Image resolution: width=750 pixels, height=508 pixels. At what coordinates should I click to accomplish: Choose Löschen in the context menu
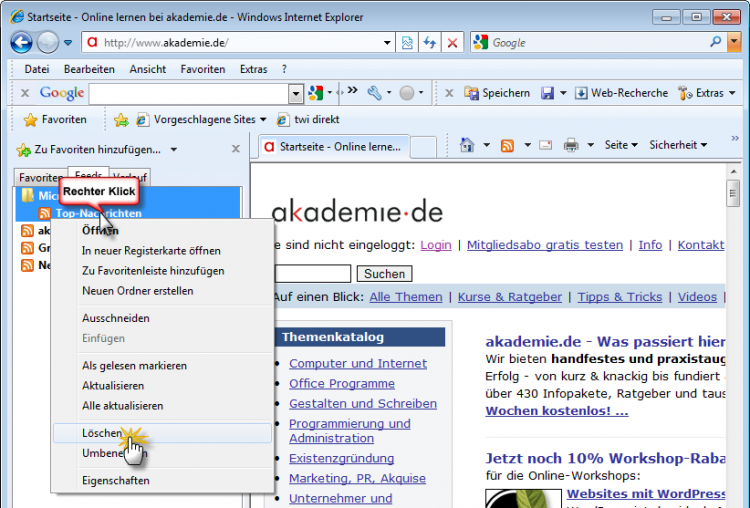pos(102,434)
